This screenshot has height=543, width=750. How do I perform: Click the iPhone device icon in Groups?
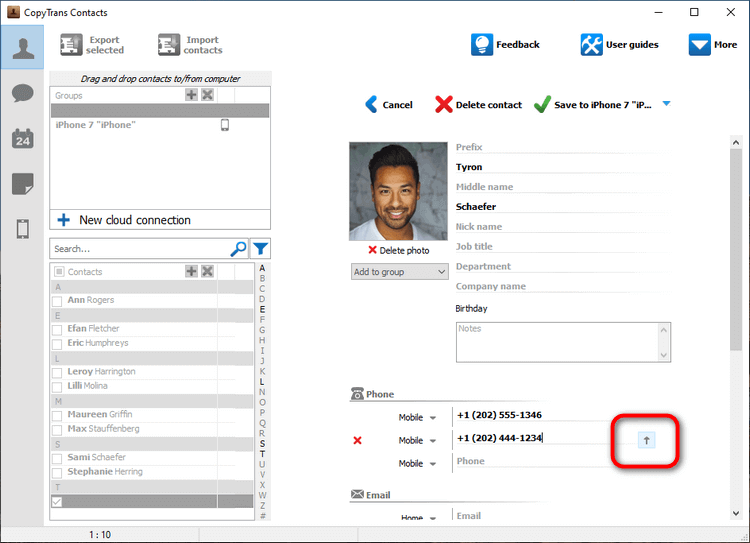click(x=225, y=125)
